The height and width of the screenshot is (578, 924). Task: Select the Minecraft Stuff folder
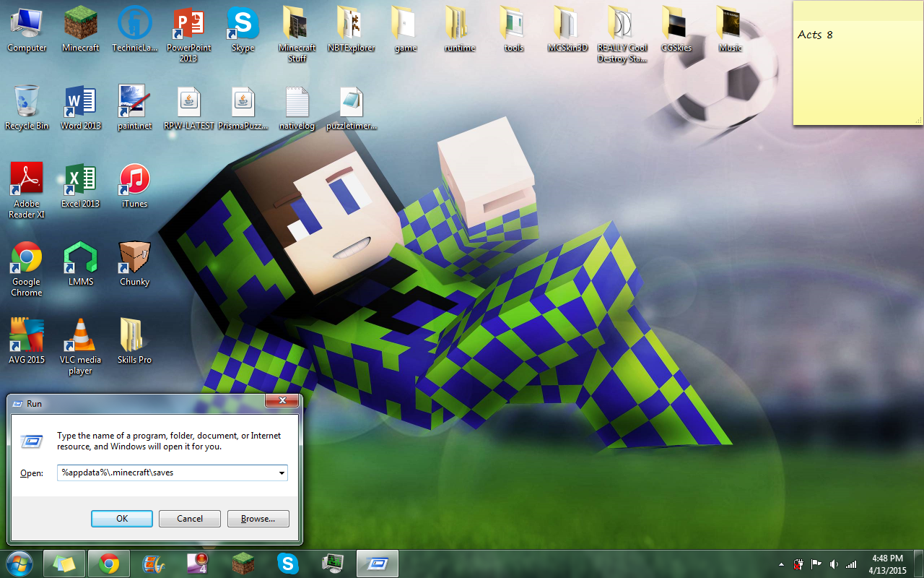pos(297,34)
